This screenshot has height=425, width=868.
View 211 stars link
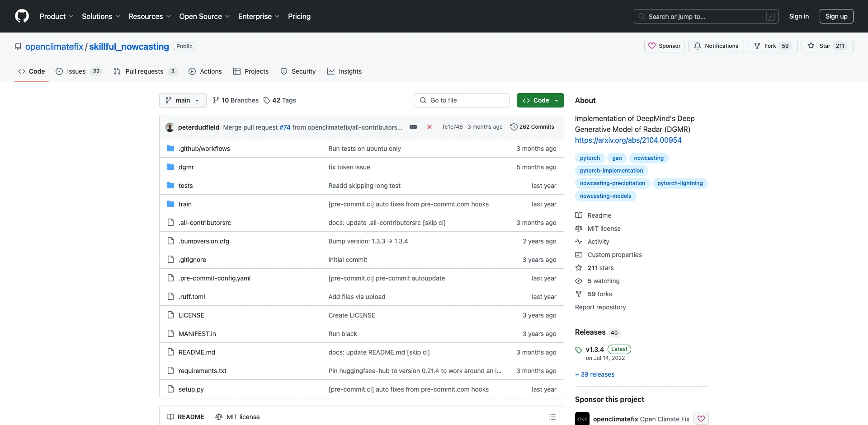(x=594, y=268)
